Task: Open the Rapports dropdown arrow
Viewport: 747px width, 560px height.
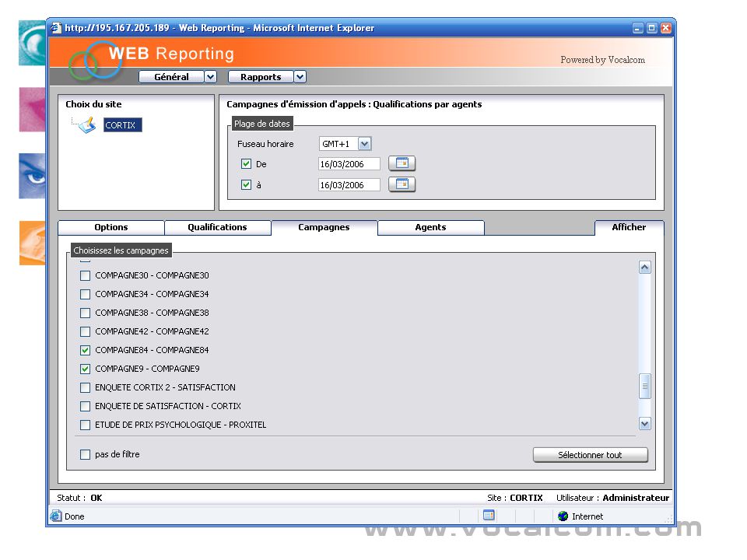Action: click(300, 77)
